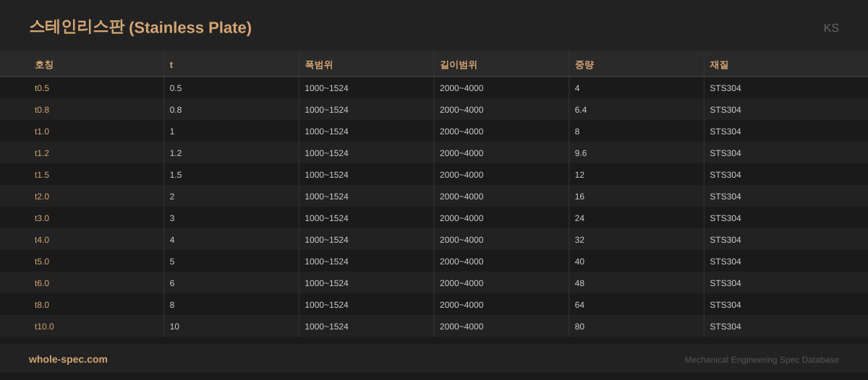This screenshot has width=868, height=380.
Task: Open the t0.8 designation entry
Action: click(42, 110)
